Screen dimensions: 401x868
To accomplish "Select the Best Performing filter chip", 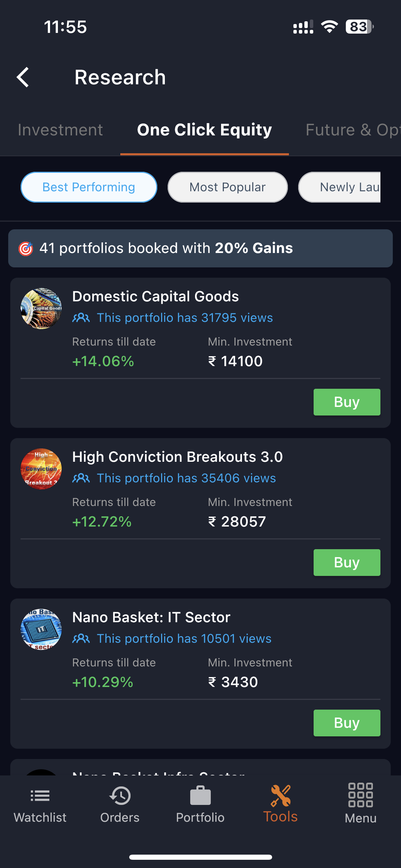I will [x=89, y=187].
